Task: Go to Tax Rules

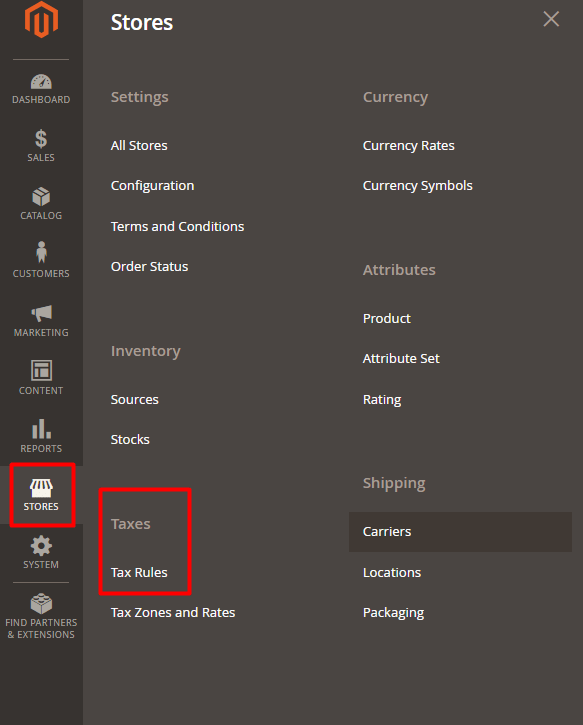Action: click(139, 572)
